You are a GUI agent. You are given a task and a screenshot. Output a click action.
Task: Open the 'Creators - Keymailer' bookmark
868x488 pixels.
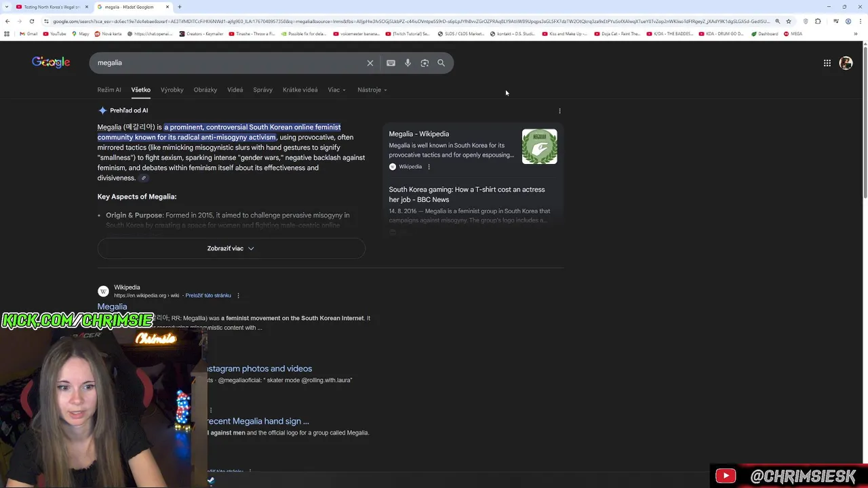tap(201, 34)
